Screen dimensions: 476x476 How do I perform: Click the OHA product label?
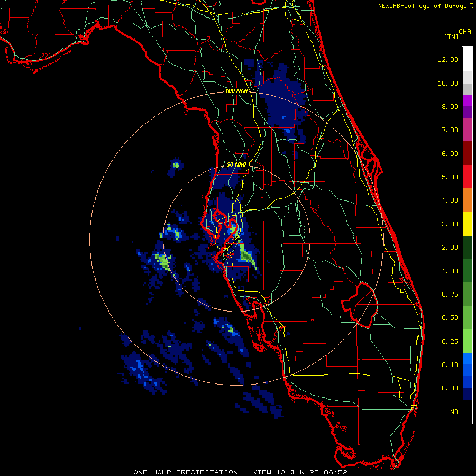(x=465, y=32)
